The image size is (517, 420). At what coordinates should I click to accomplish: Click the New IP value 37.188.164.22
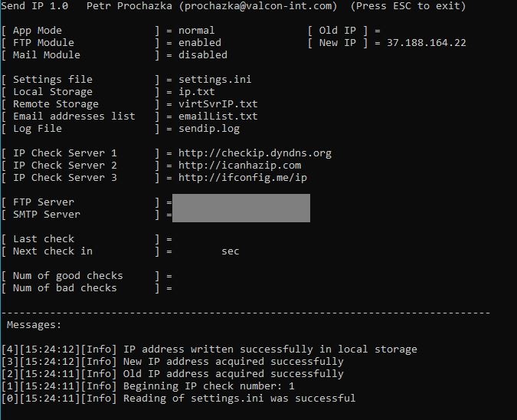coord(427,43)
